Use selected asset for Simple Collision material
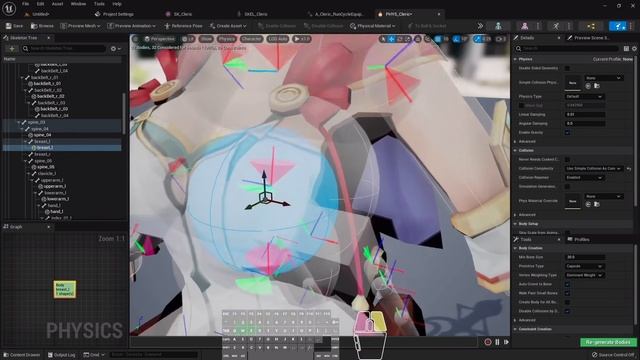This screenshot has height=360, width=640. pos(588,86)
